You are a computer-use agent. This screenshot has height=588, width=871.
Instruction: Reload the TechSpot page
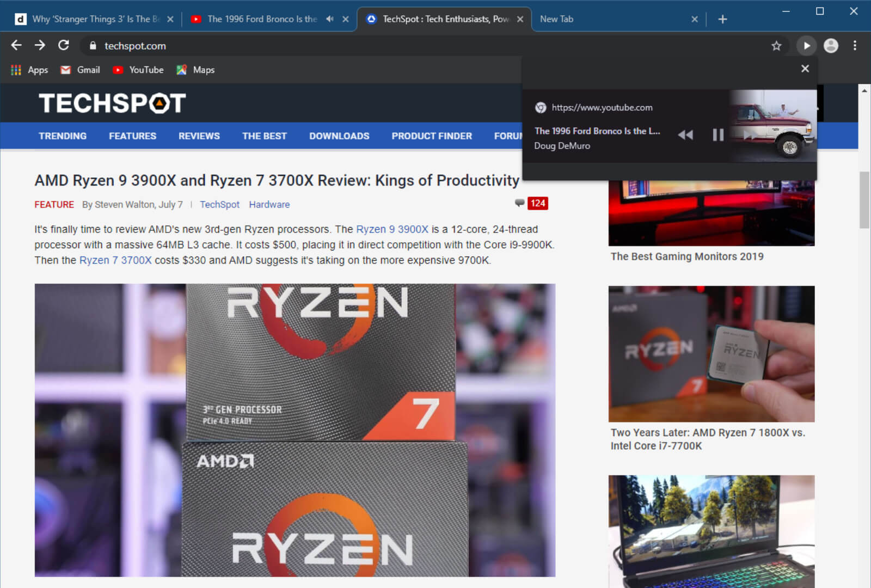point(64,45)
